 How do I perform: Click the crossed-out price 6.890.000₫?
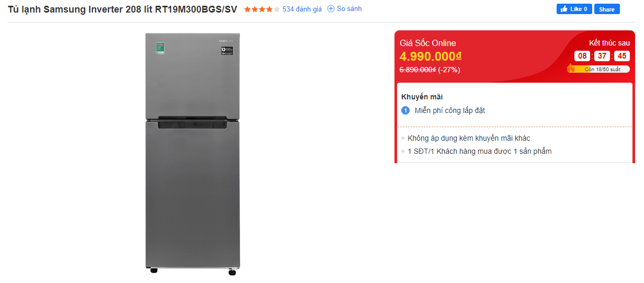[417, 70]
